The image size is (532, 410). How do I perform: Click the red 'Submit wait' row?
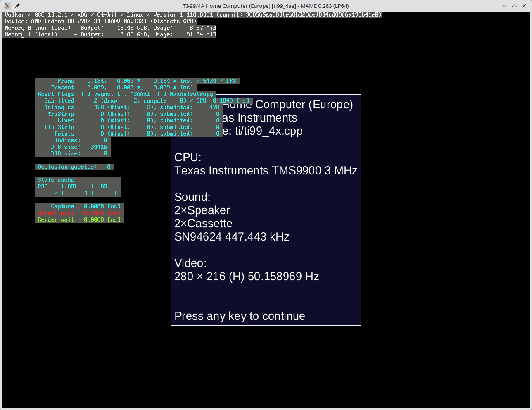click(79, 213)
